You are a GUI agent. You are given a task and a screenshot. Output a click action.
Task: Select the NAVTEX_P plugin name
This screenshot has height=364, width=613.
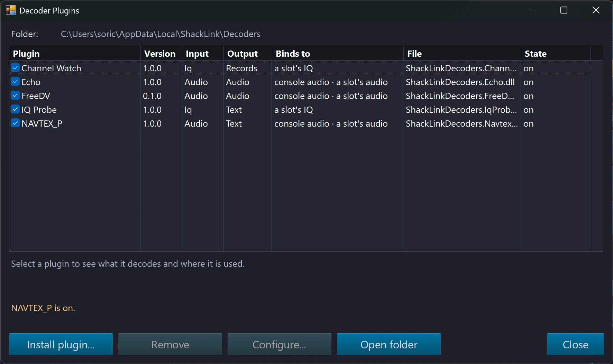42,124
